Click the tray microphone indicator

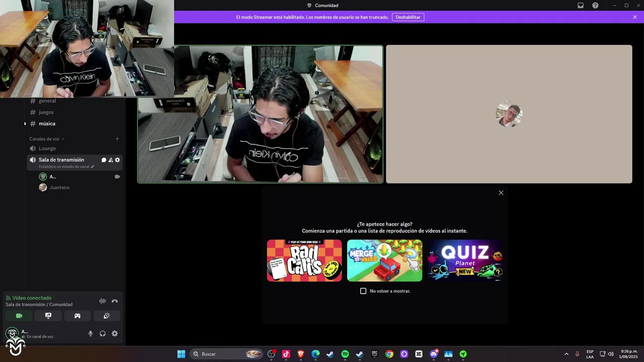[x=577, y=354]
